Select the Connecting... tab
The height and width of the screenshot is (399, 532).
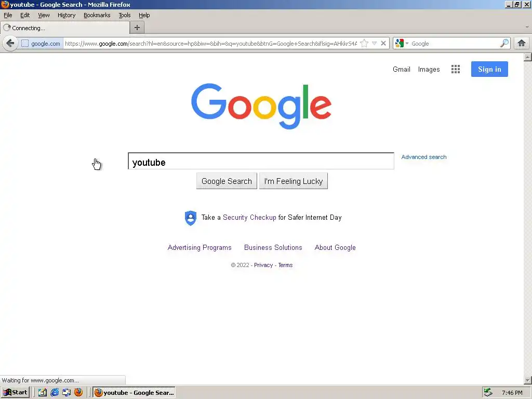pos(65,28)
